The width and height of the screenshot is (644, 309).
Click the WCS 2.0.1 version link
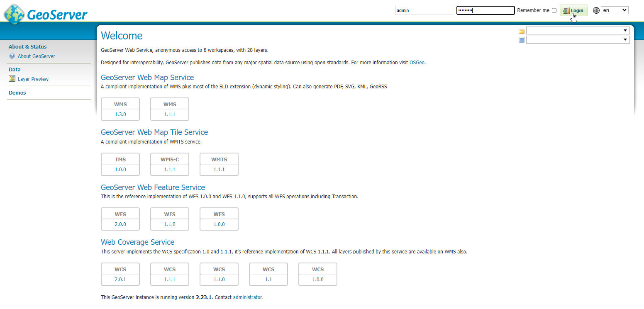click(120, 279)
